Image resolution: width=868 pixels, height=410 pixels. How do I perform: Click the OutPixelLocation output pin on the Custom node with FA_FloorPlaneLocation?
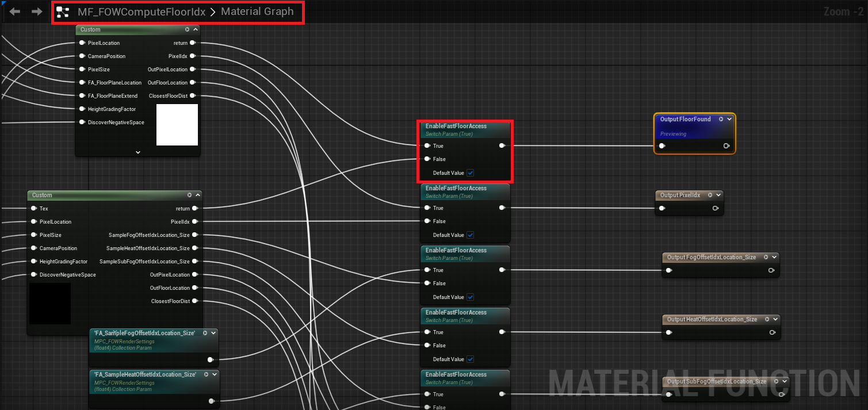click(x=193, y=70)
